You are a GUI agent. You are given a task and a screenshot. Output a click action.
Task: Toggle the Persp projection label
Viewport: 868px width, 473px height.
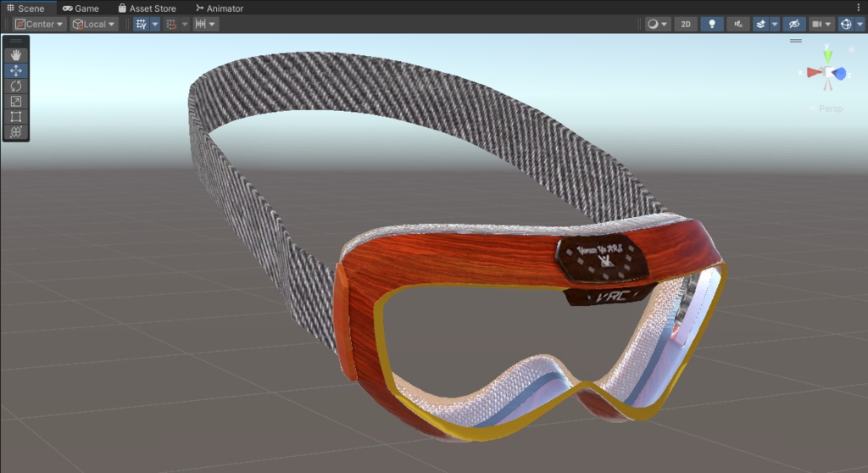click(x=831, y=109)
